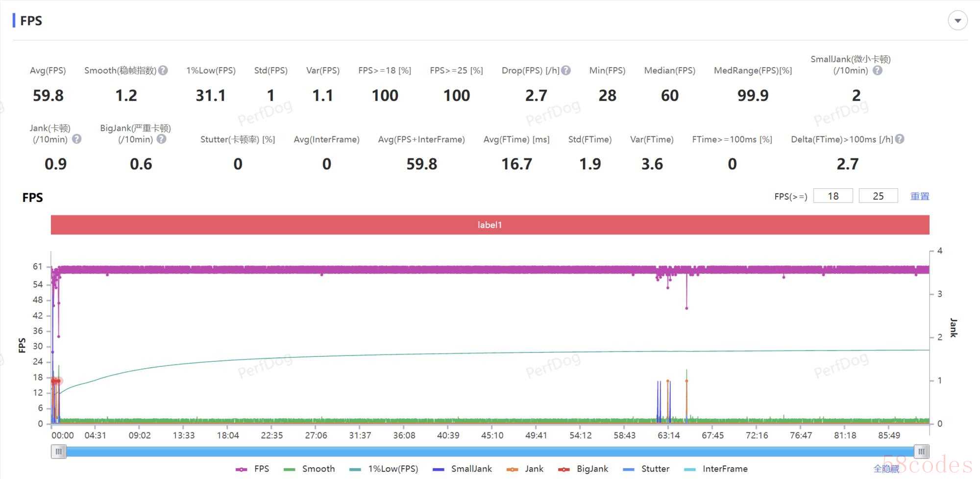Select the red label1 bar above chart
Image resolution: width=980 pixels, height=479 pixels.
(490, 225)
